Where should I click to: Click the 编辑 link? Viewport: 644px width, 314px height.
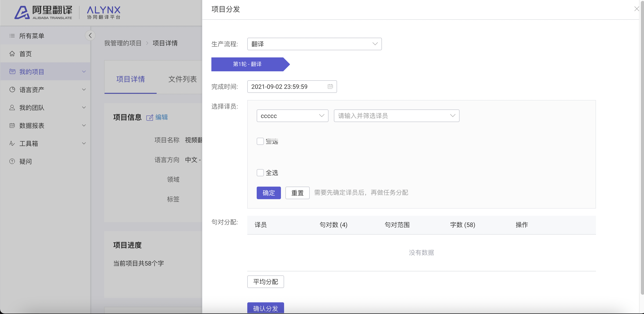click(162, 117)
